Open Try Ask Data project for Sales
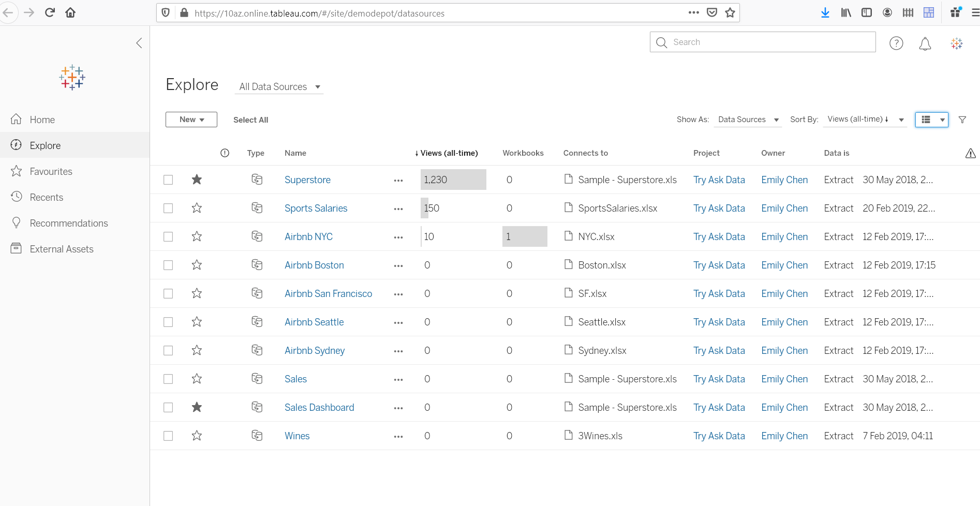 (x=719, y=379)
